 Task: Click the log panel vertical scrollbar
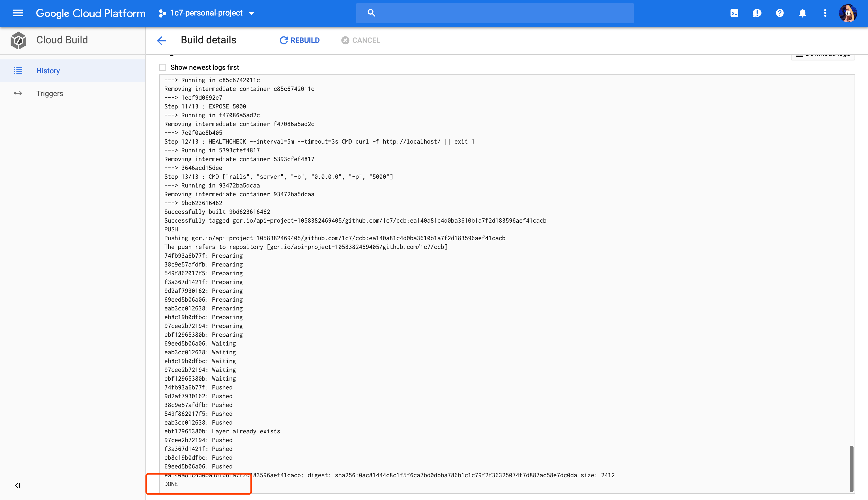(x=851, y=468)
